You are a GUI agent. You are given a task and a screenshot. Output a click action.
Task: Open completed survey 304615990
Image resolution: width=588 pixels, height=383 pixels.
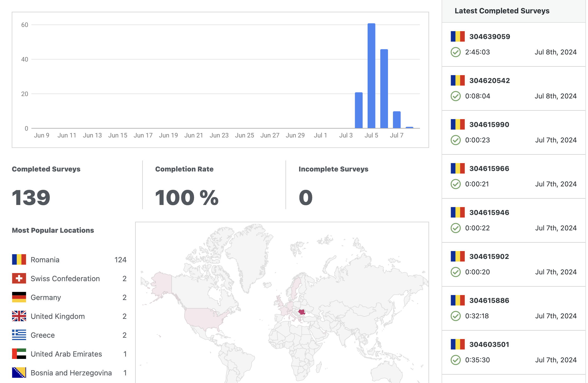(x=489, y=125)
